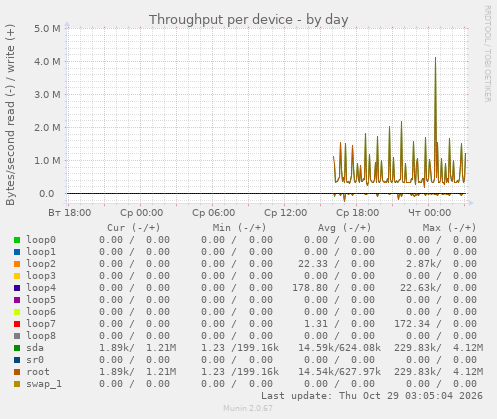Screen dimensions: 497x419
Task: Select the sr0 legend label
Action: tap(35, 360)
